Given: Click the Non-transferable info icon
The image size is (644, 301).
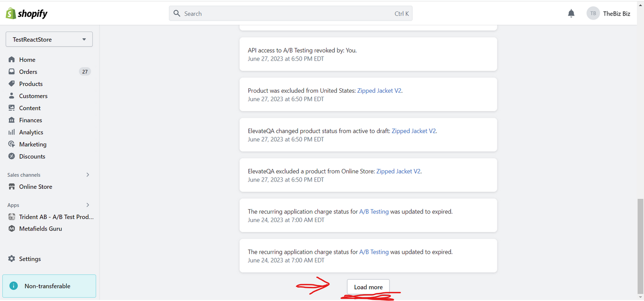Looking at the screenshot, I should pos(14,286).
